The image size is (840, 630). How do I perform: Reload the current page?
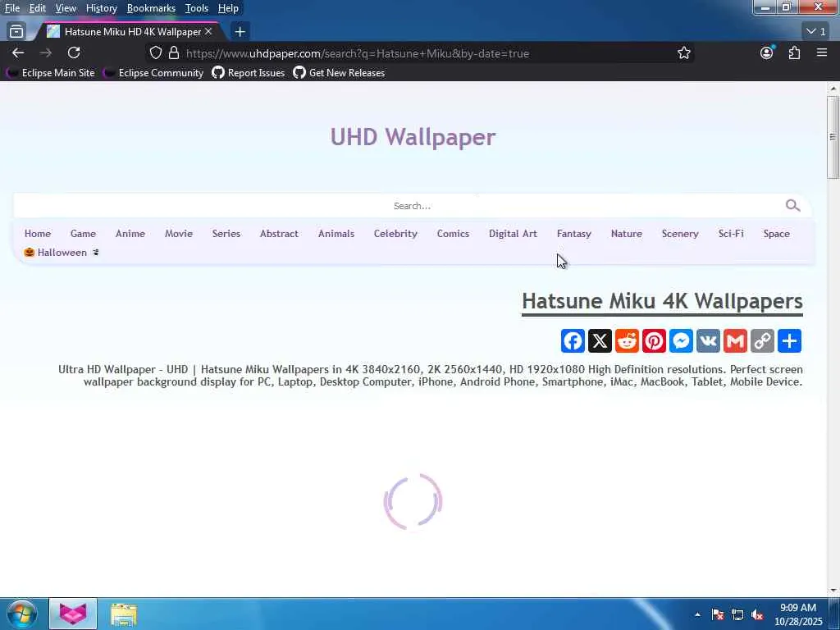[74, 52]
